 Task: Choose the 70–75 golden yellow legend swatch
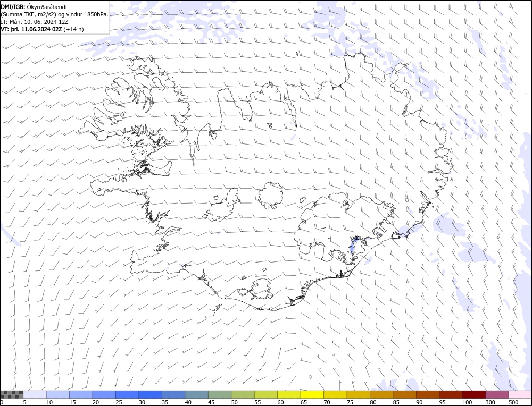click(335, 394)
